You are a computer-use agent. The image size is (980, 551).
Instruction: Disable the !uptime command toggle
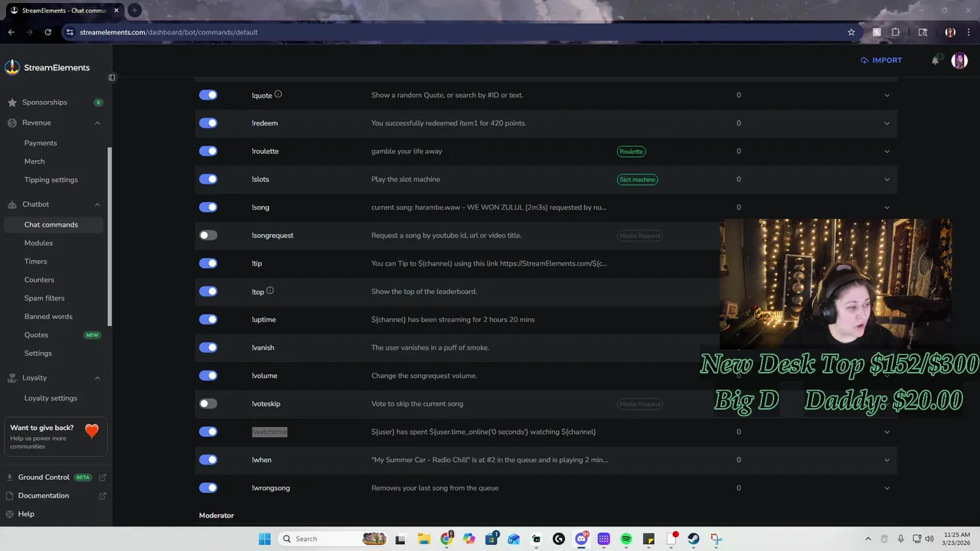[208, 319]
